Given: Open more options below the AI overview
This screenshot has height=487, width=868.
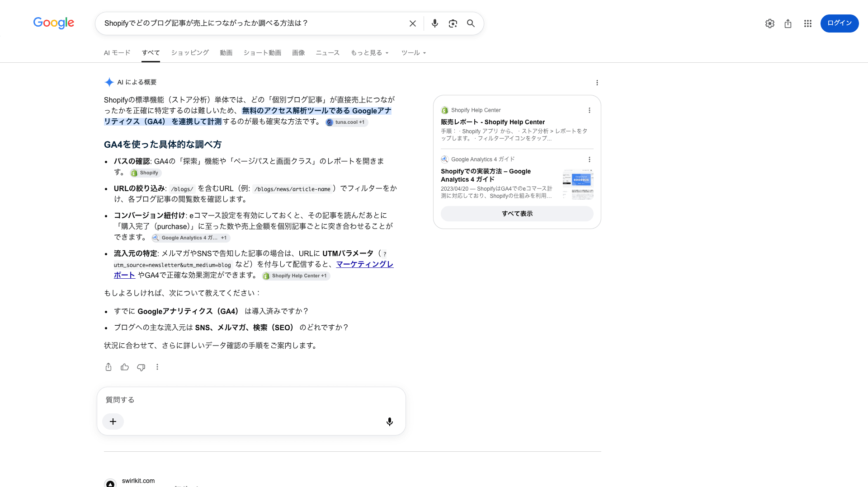Looking at the screenshot, I should click(x=157, y=367).
